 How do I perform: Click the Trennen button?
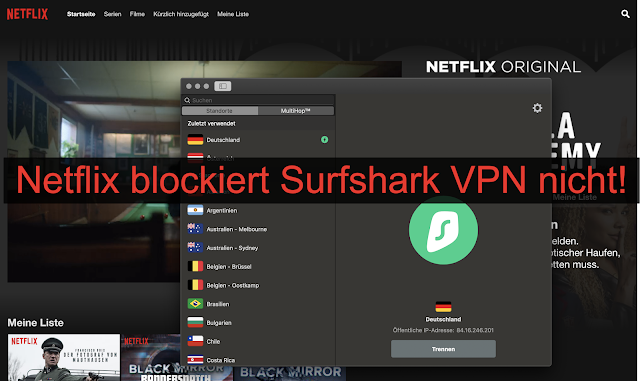pos(443,349)
